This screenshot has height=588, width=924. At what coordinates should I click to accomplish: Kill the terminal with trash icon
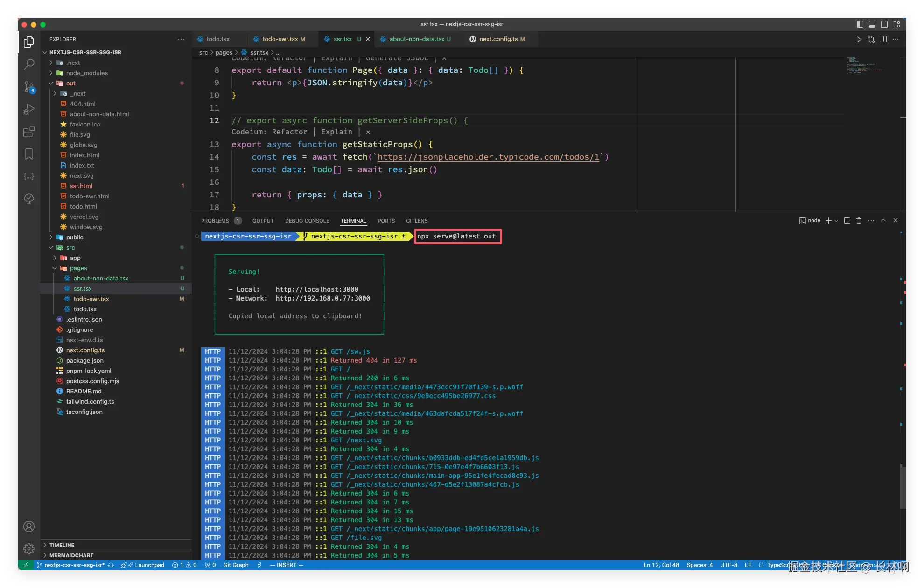coord(859,221)
